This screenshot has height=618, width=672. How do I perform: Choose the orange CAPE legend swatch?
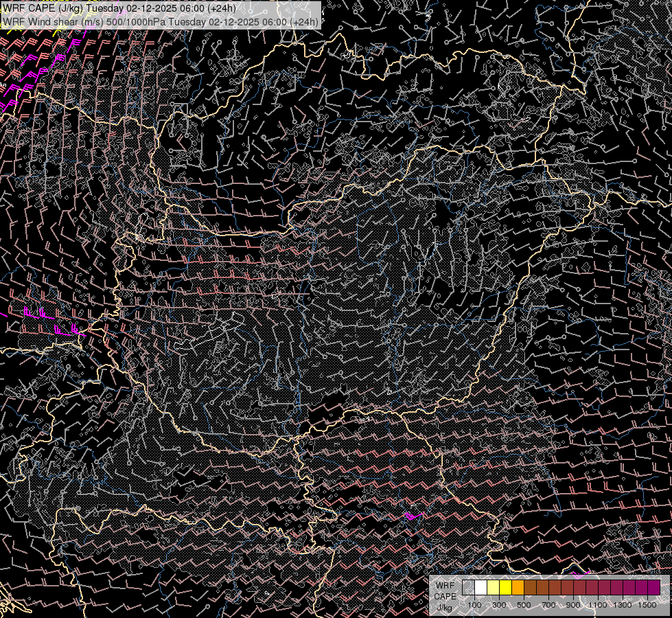click(x=518, y=588)
